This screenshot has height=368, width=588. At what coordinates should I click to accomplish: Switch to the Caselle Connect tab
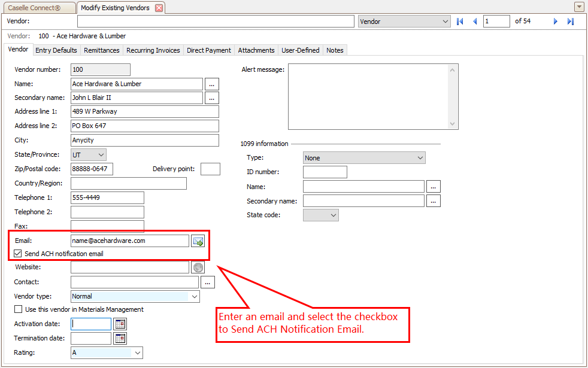(x=38, y=8)
